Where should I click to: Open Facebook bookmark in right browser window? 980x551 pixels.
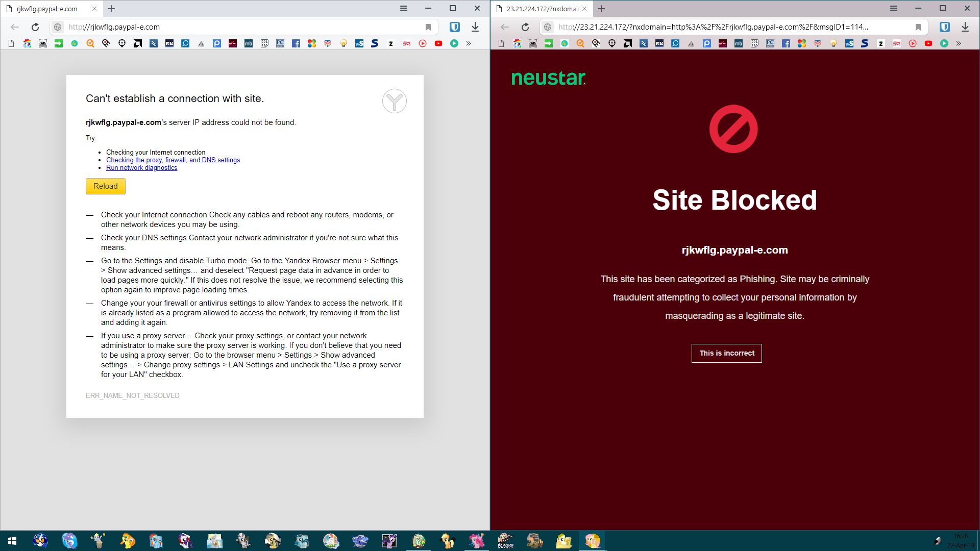coord(786,43)
